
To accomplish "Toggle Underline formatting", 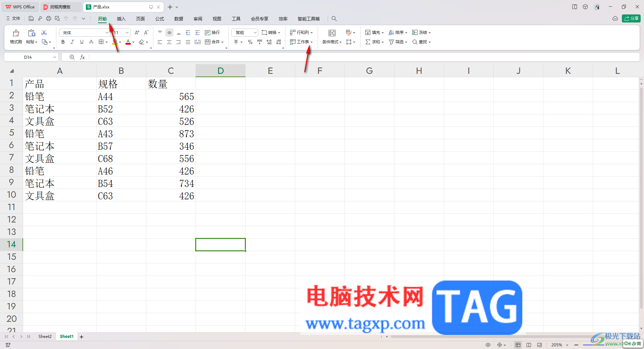I will click(82, 42).
